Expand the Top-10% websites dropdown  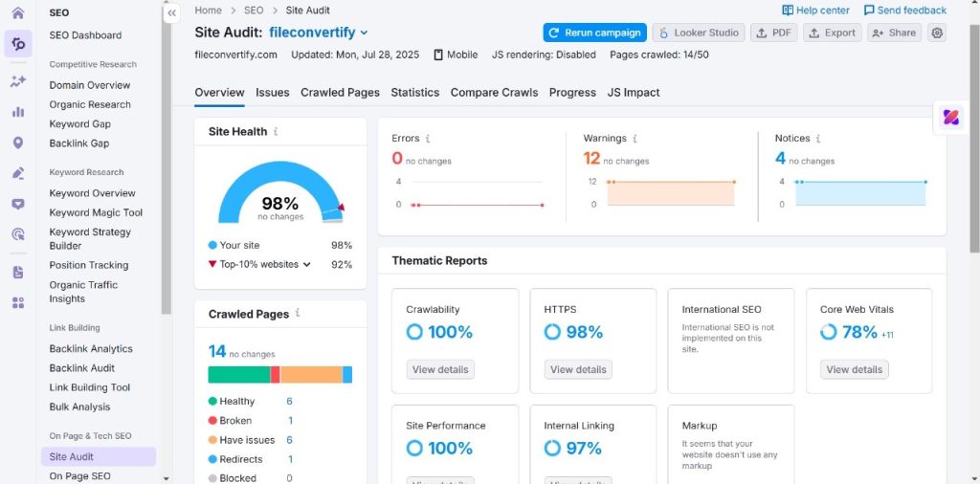[307, 265]
